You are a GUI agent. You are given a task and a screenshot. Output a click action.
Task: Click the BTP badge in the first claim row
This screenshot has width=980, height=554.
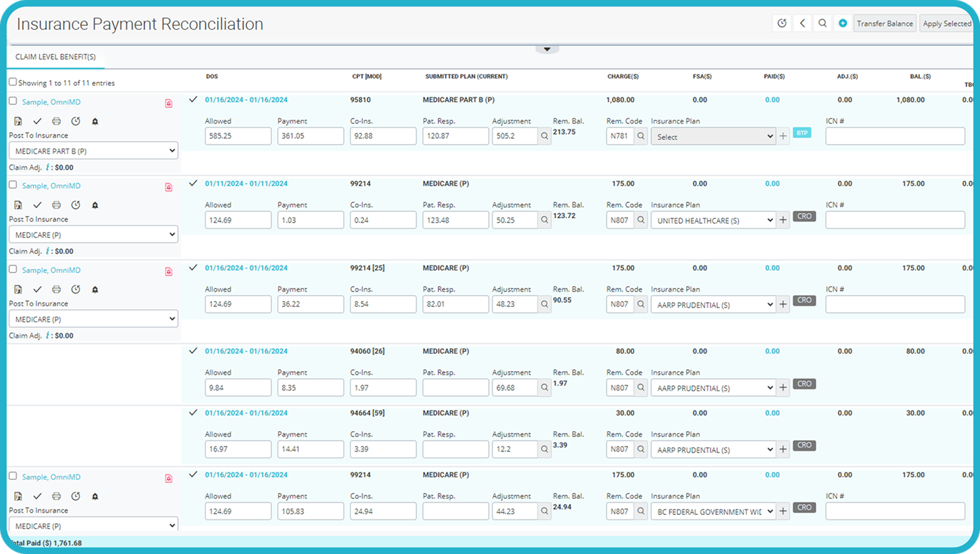pyautogui.click(x=801, y=133)
